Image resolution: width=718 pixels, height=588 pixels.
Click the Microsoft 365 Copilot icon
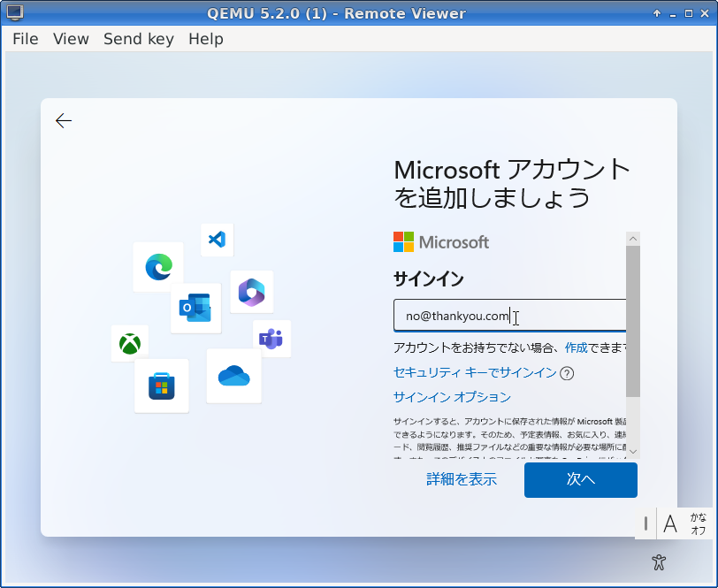252,292
